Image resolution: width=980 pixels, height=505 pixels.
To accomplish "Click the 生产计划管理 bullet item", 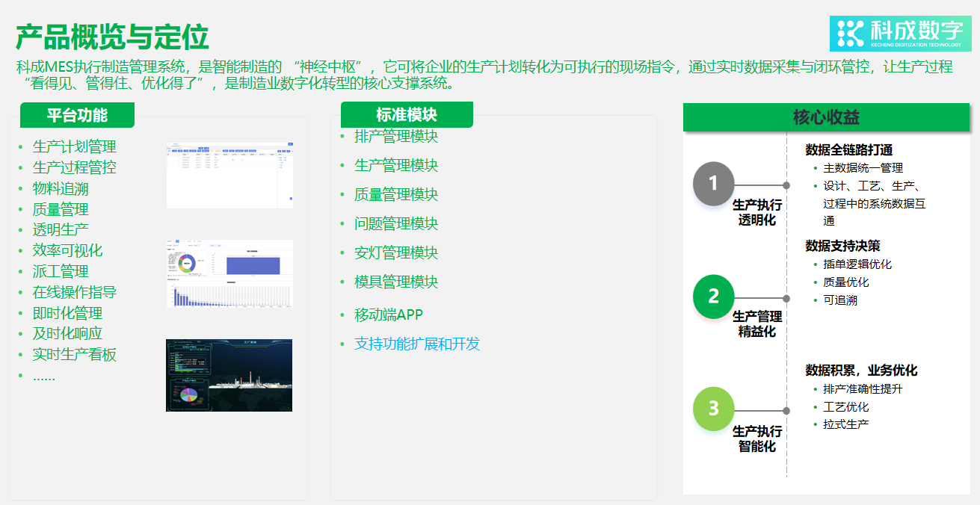I will [x=74, y=146].
